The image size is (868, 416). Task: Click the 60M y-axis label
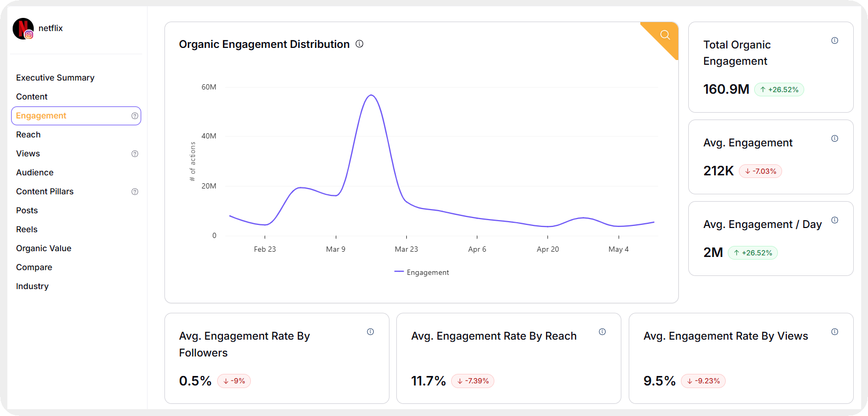pyautogui.click(x=209, y=87)
